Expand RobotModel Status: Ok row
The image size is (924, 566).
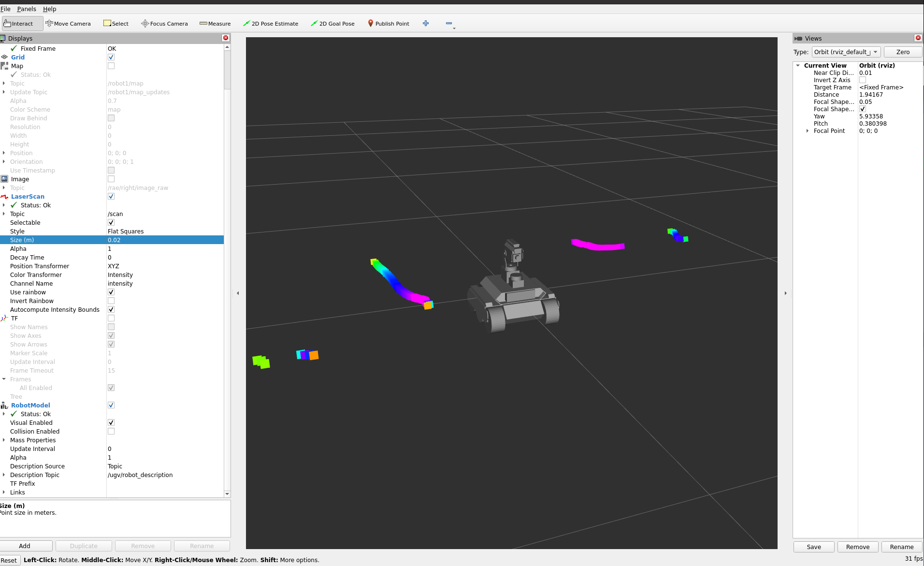tap(4, 414)
